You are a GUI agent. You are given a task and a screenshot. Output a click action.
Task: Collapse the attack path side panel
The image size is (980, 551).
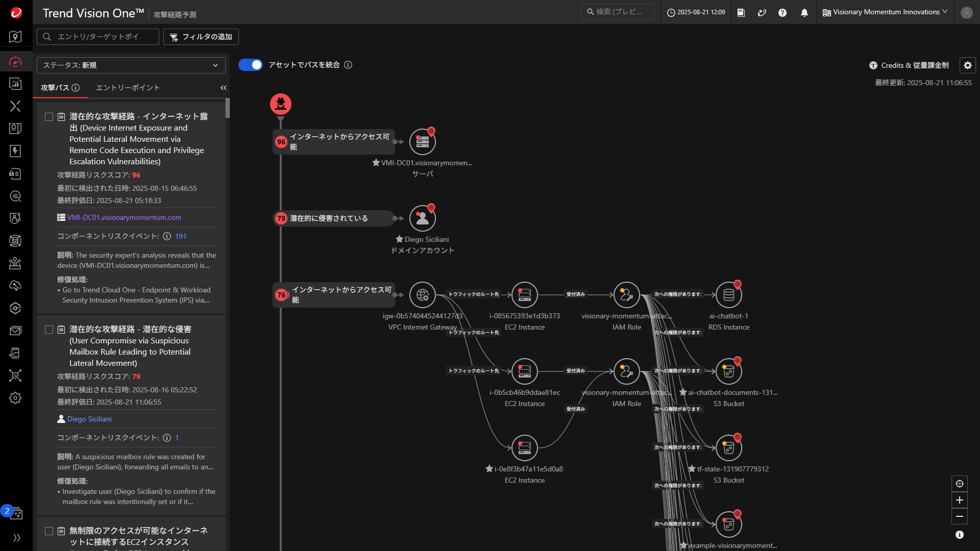(x=223, y=88)
